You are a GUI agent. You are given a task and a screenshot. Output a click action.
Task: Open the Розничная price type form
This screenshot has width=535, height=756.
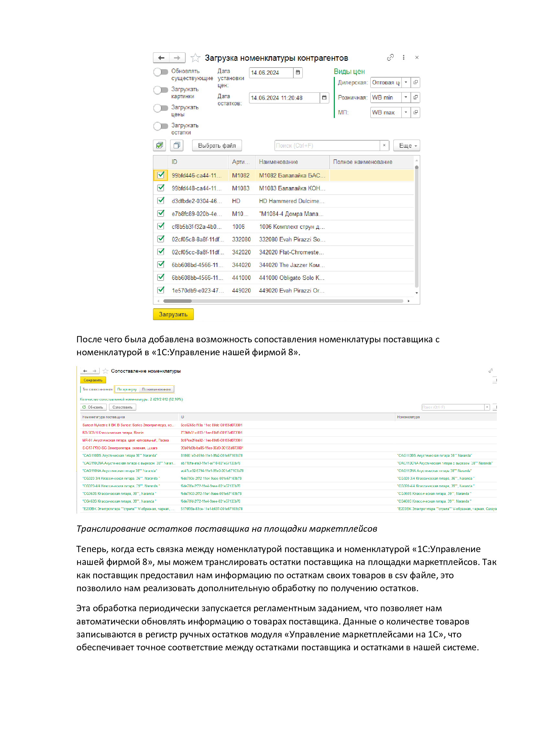415,98
